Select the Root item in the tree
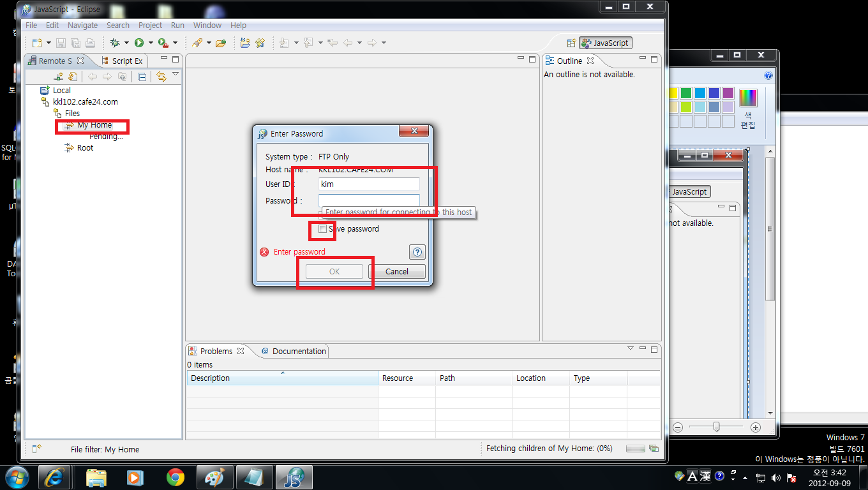This screenshot has height=490, width=868. coord(85,147)
